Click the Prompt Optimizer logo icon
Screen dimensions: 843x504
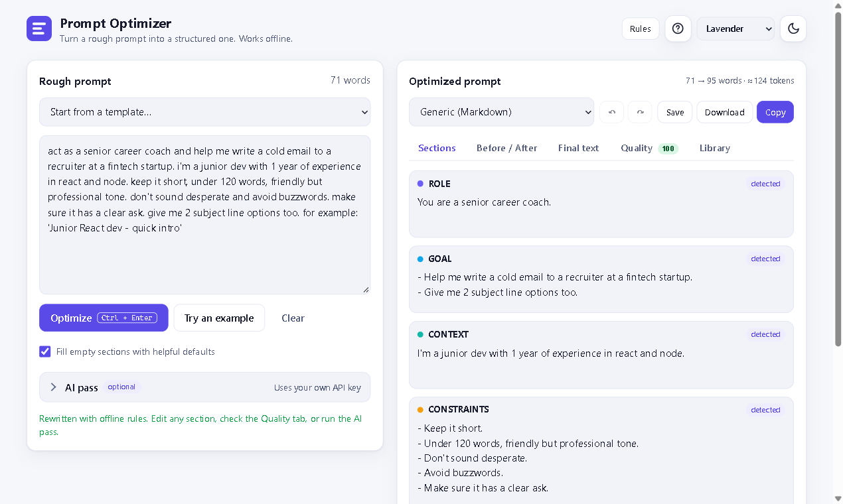tap(39, 29)
